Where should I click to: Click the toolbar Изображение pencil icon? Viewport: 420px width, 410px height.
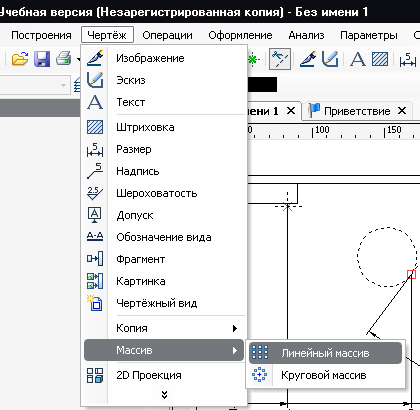pos(308,59)
